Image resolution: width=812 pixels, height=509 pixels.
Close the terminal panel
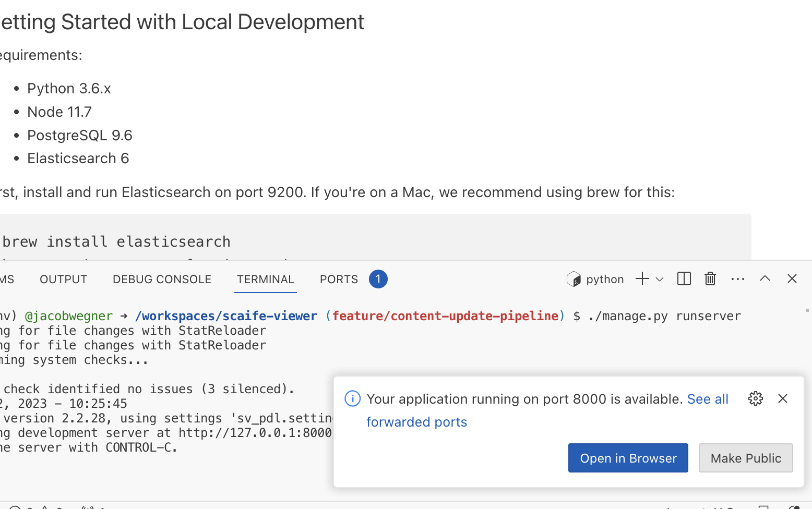click(792, 278)
